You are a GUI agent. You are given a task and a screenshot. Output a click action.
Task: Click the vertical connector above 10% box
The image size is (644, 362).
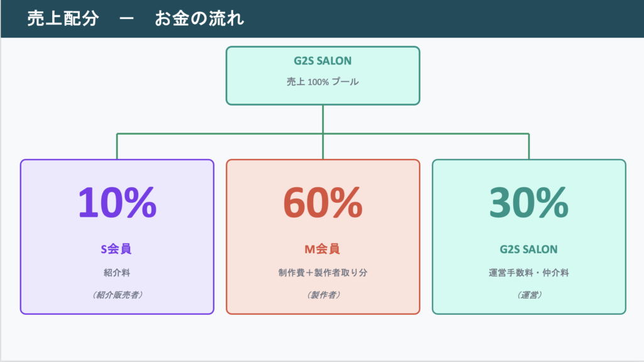click(117, 146)
